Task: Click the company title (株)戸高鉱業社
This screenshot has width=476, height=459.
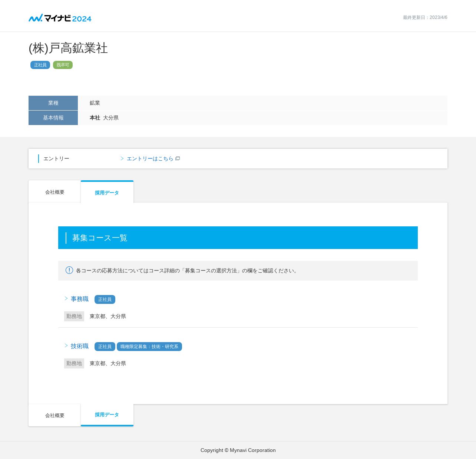Action: [68, 48]
